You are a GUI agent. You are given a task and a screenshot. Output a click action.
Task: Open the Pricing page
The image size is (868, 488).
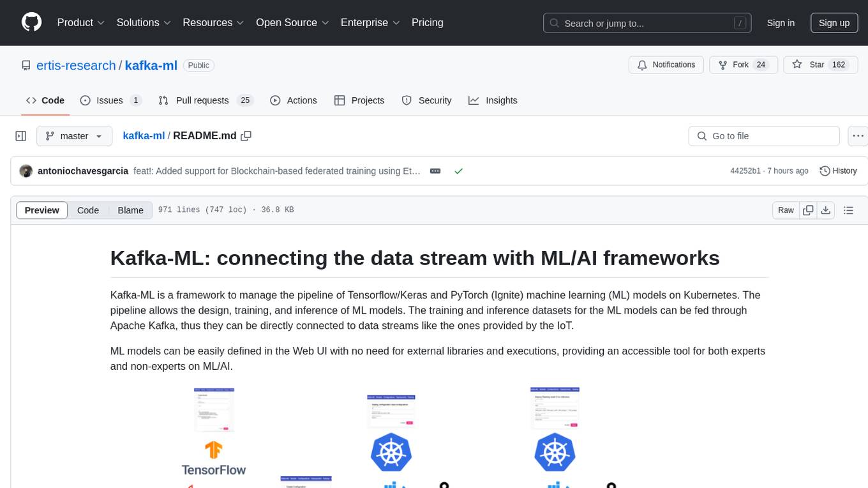coord(428,22)
